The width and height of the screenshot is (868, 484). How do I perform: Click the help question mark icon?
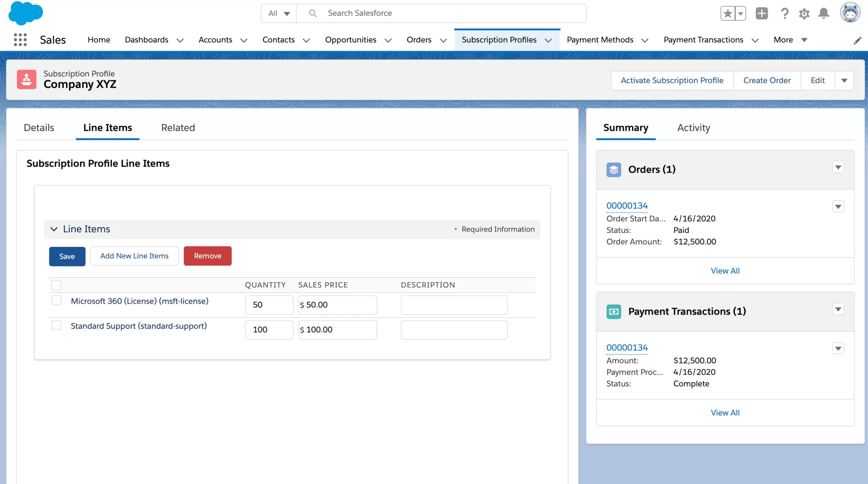click(785, 13)
